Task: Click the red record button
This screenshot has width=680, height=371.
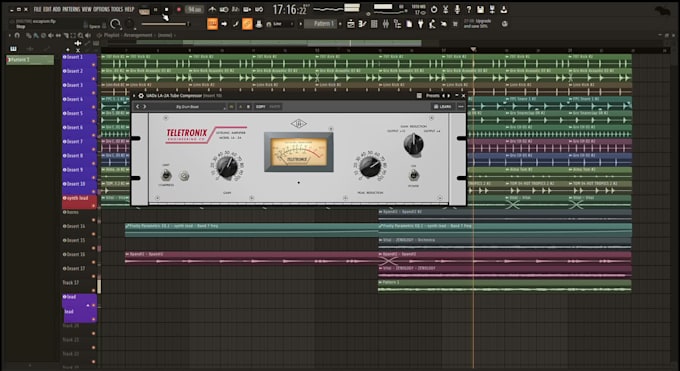Action: coord(178,10)
